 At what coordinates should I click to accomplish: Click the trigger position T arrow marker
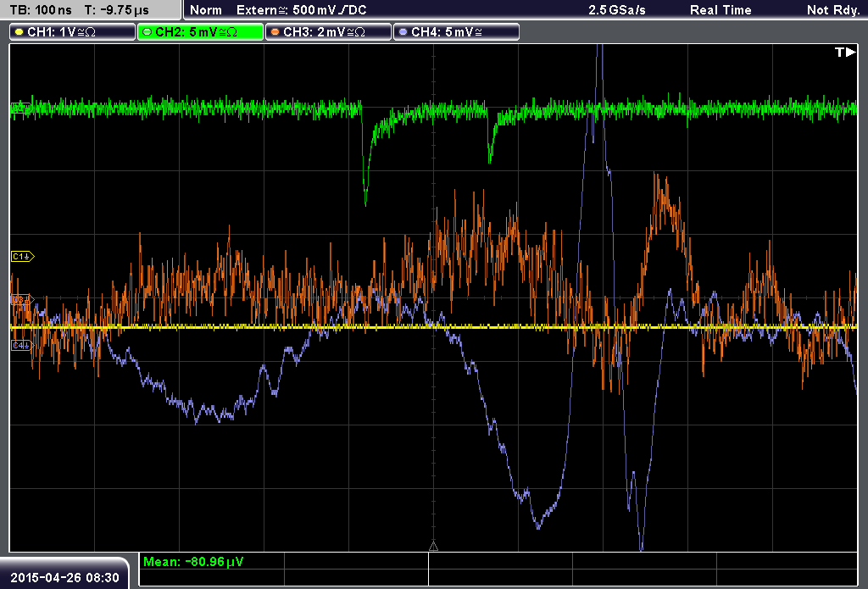(845, 52)
